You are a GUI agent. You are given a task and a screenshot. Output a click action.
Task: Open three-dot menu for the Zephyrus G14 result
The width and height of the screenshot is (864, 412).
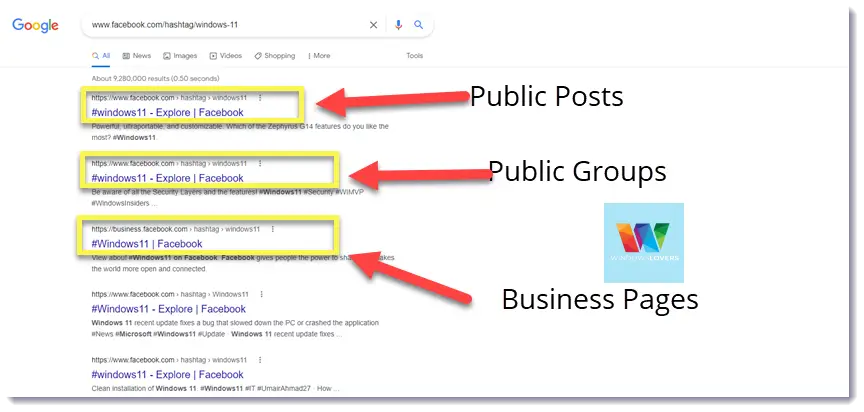pyautogui.click(x=260, y=98)
